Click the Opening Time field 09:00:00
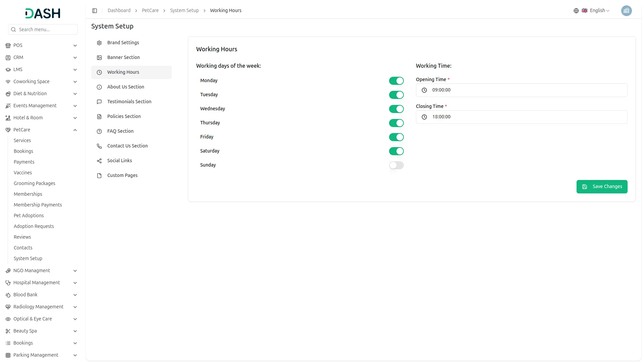Image resolution: width=644 pixels, height=362 pixels. pos(522,90)
